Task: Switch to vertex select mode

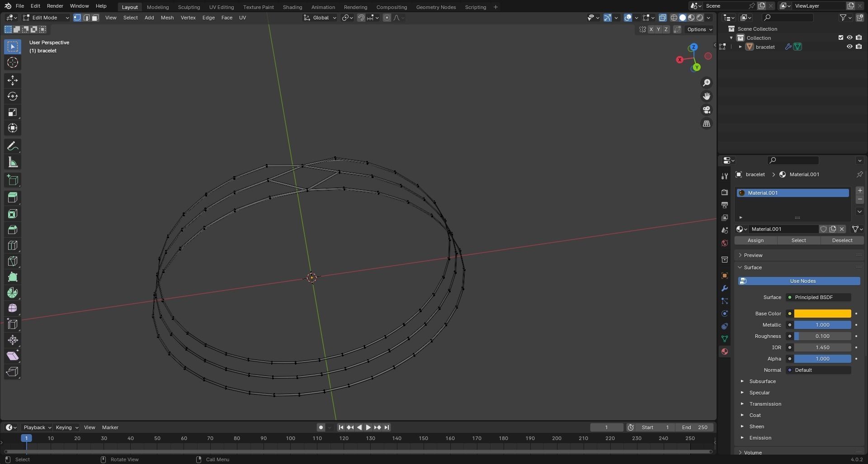Action: [77, 18]
